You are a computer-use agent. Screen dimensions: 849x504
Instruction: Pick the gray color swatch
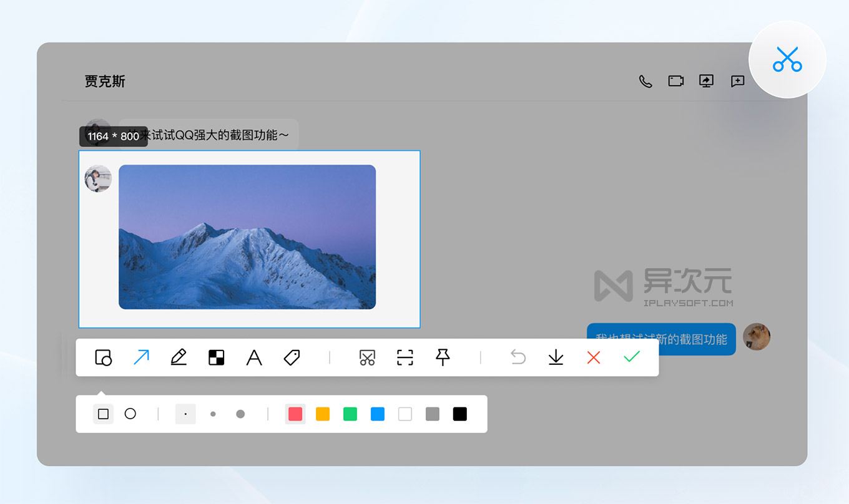pyautogui.click(x=433, y=414)
